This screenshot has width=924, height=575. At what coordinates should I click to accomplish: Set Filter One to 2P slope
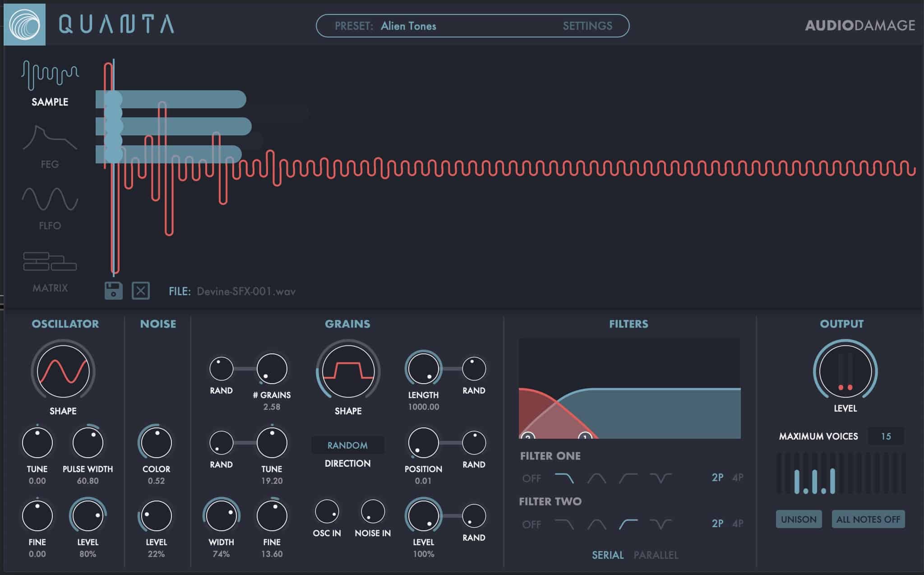[x=717, y=478]
